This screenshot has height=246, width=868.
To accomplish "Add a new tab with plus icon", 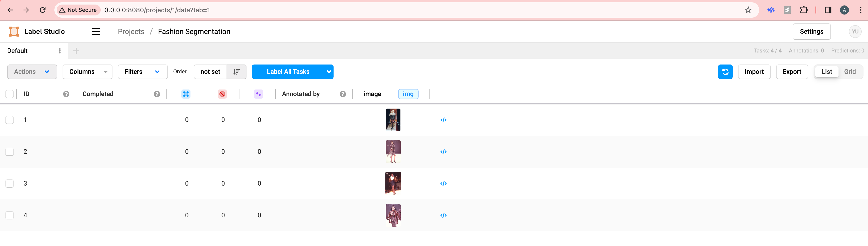I will [76, 51].
